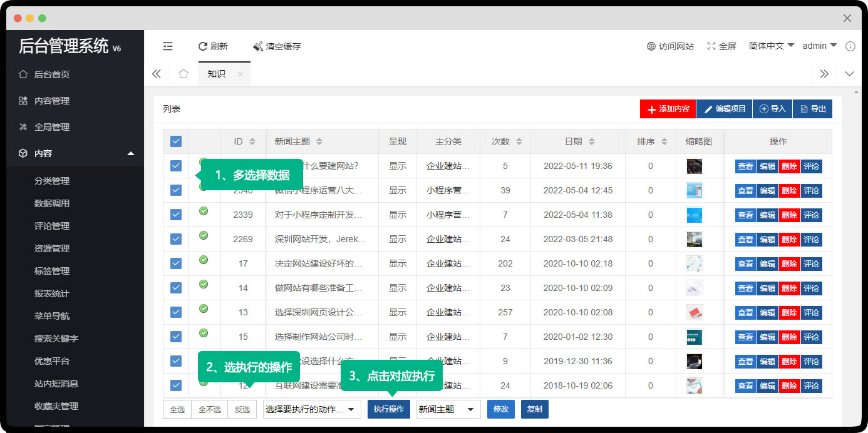Open the info icon at the top right
Screen dimensions: 868x433
(x=850, y=46)
